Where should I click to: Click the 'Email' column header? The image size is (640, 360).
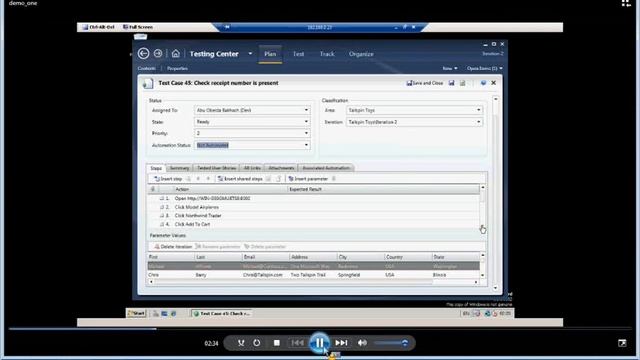pos(266,257)
